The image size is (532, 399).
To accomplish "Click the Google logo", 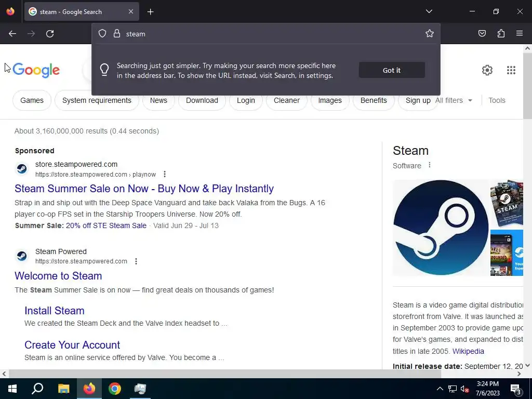I will tap(36, 70).
